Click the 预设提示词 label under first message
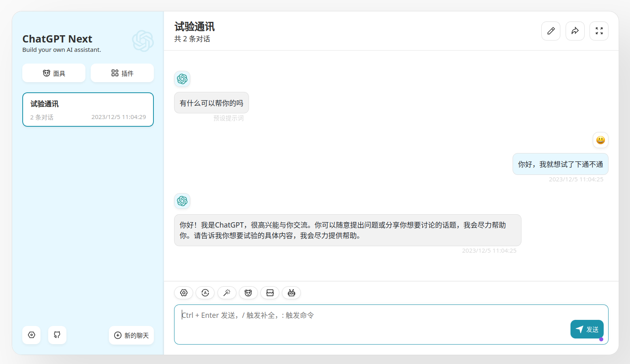The image size is (630, 364). [228, 118]
